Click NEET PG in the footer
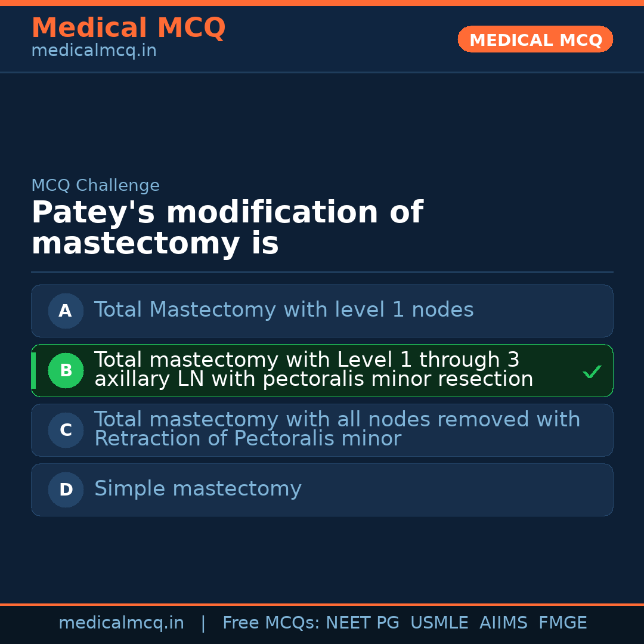Viewport: 644px width, 644px height. (x=363, y=623)
